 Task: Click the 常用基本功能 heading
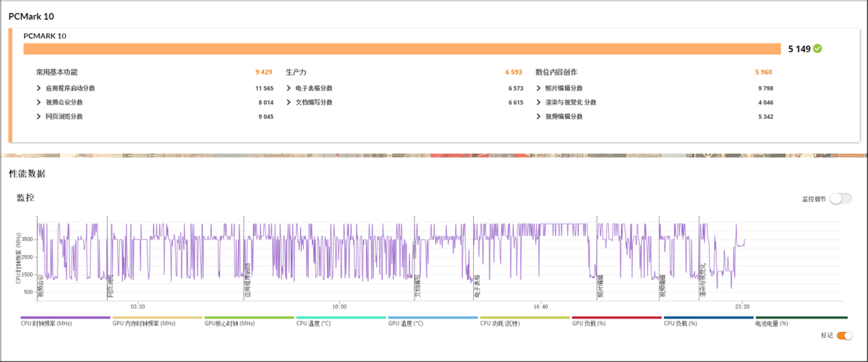pyautogui.click(x=56, y=72)
